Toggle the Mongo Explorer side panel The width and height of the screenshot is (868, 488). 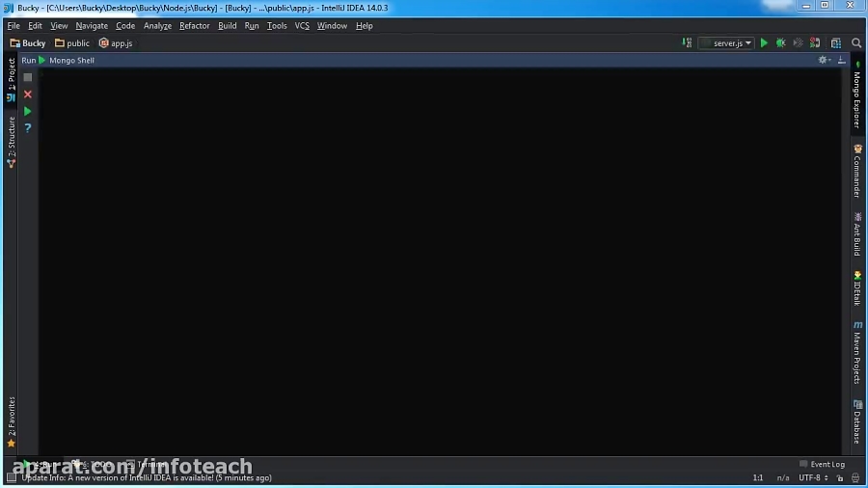coord(857,95)
